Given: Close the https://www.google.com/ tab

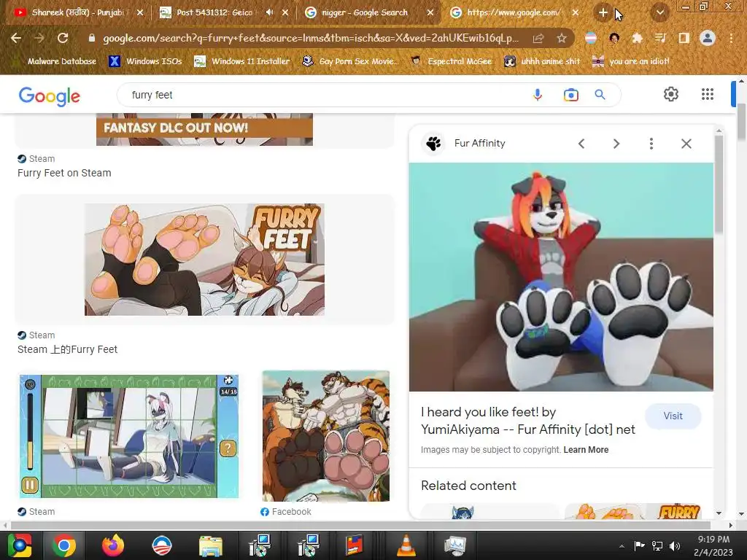Looking at the screenshot, I should click(x=575, y=12).
